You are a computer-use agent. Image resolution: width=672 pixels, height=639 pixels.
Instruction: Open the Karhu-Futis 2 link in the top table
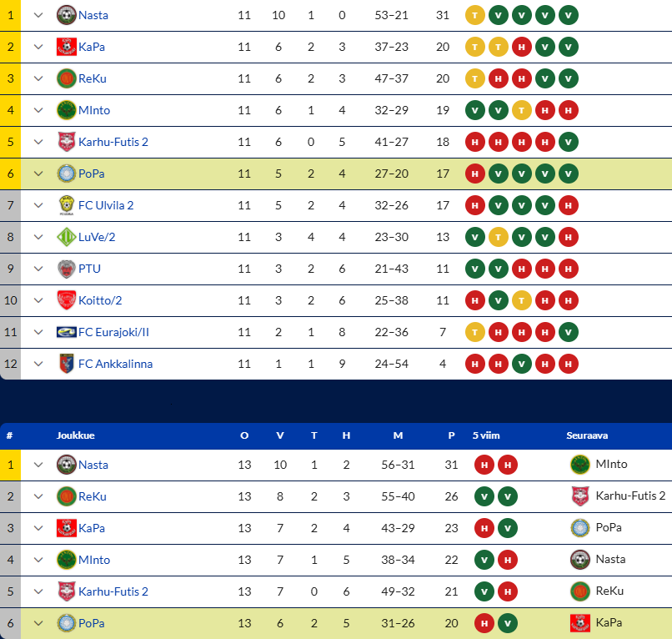113,142
